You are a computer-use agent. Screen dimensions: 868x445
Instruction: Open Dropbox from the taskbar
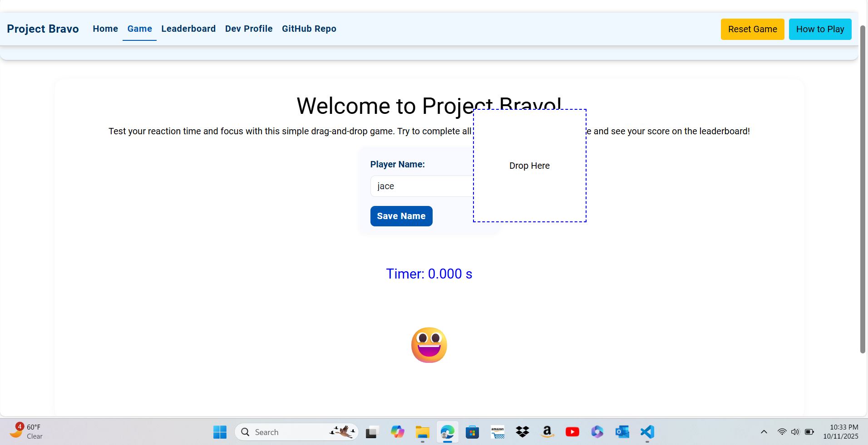(x=523, y=432)
